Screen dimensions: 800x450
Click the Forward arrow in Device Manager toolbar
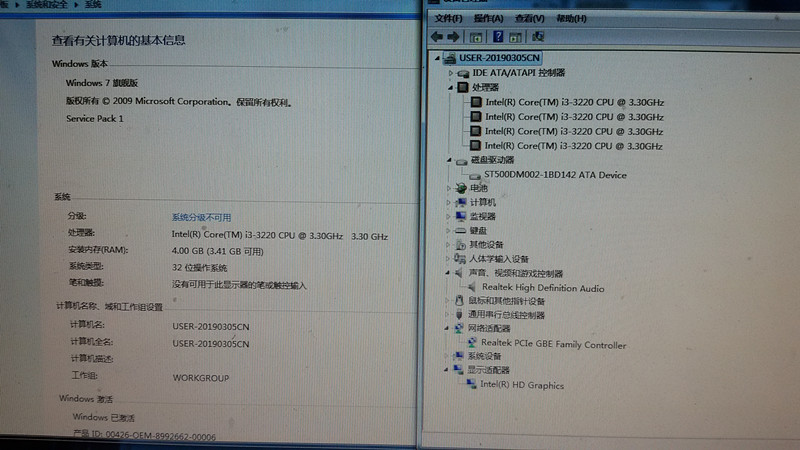[453, 37]
